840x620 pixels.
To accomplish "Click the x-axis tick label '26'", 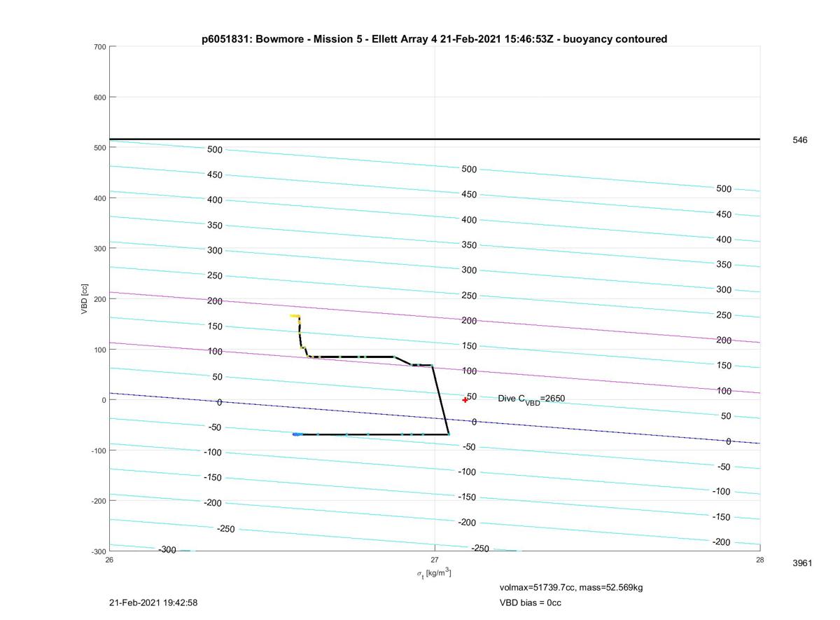I will tap(109, 559).
